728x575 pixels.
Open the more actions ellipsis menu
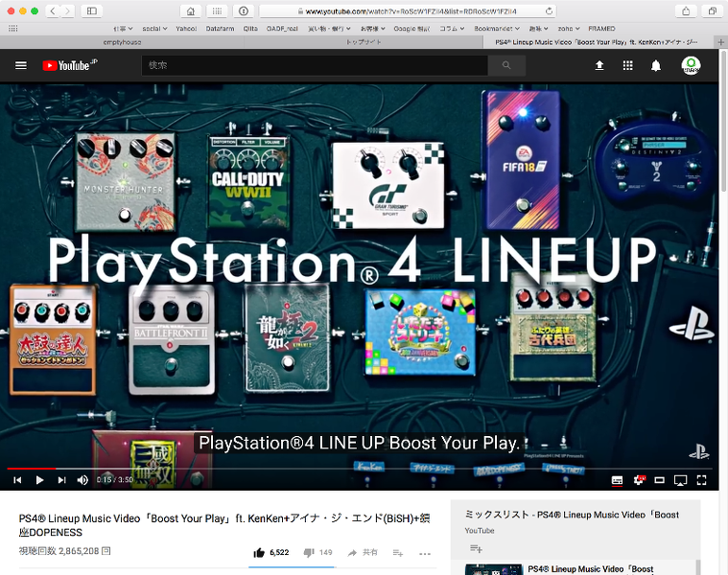click(x=424, y=553)
